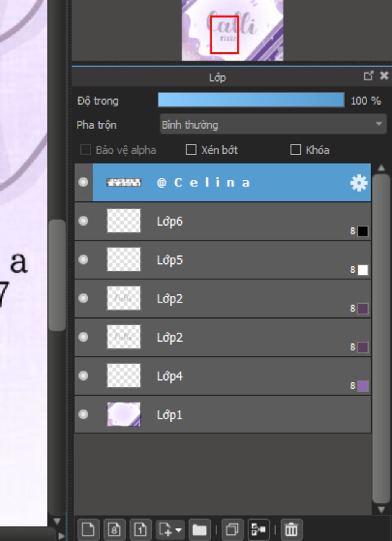
Task: Click the navigator preview thumbnail
Action: pyautogui.click(x=232, y=30)
